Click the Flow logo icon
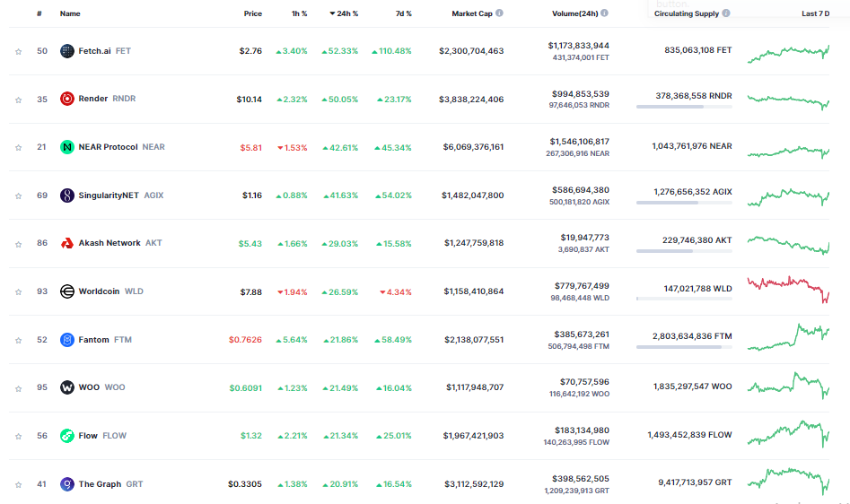This screenshot has width=850, height=504. tap(66, 436)
